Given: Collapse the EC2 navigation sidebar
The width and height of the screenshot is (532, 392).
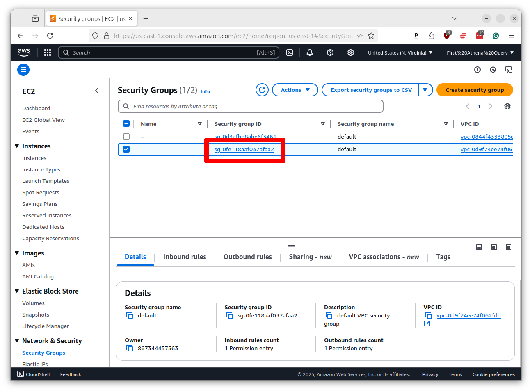Looking at the screenshot, I should point(97,91).
